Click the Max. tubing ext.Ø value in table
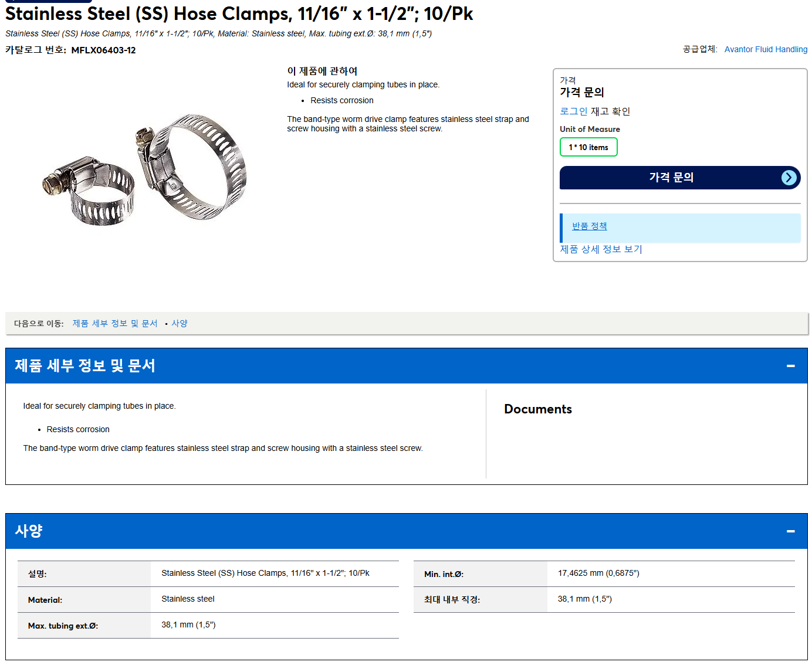 tap(188, 625)
